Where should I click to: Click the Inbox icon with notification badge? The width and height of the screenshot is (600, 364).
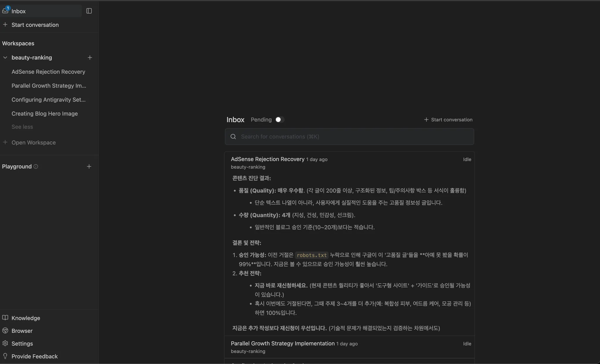(5, 11)
